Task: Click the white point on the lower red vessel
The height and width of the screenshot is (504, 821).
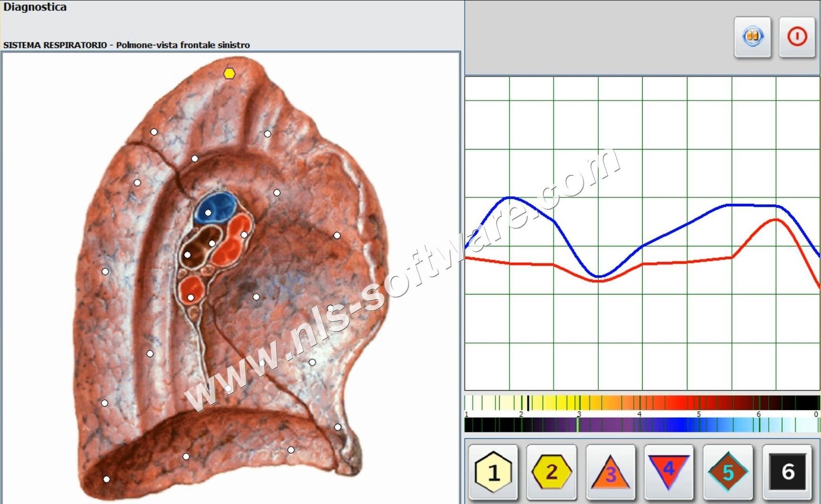Action: pos(191,297)
